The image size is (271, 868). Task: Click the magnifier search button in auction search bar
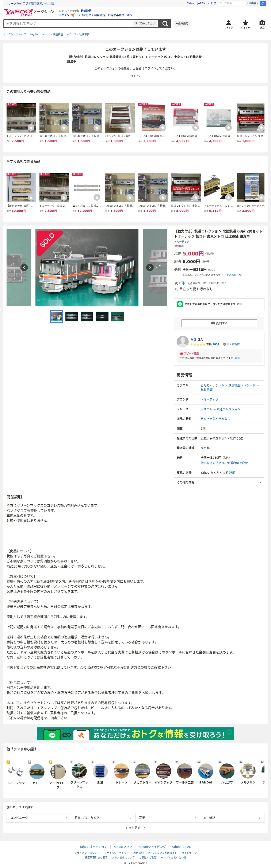165,24
